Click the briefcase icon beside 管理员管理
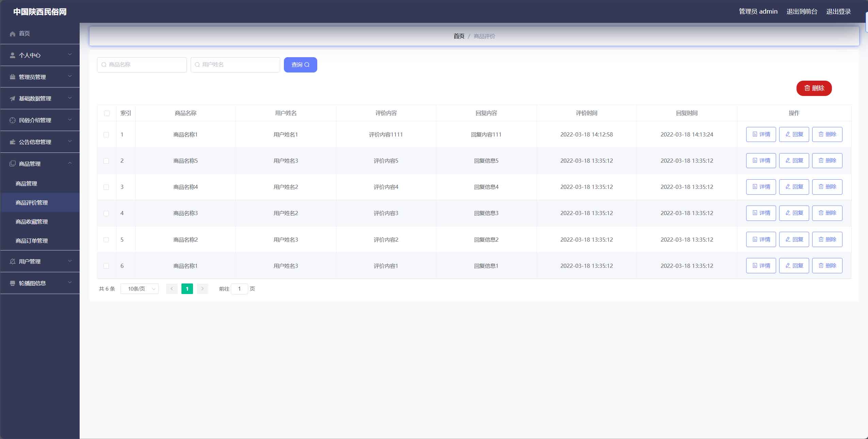The image size is (868, 439). click(13, 77)
